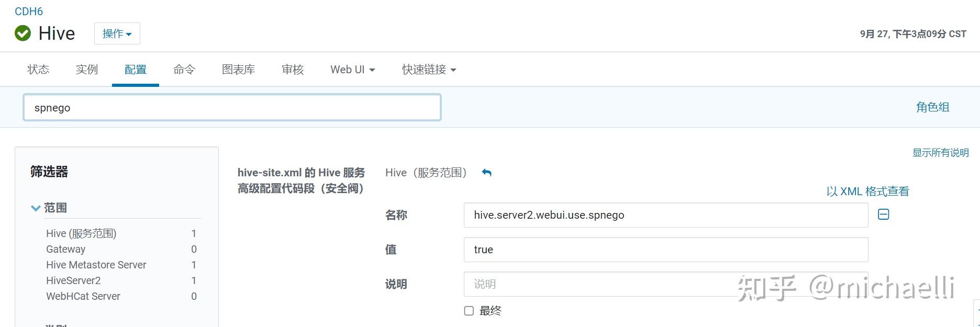Open the 命令 tab
This screenshot has width=980, height=327.
click(x=184, y=70)
